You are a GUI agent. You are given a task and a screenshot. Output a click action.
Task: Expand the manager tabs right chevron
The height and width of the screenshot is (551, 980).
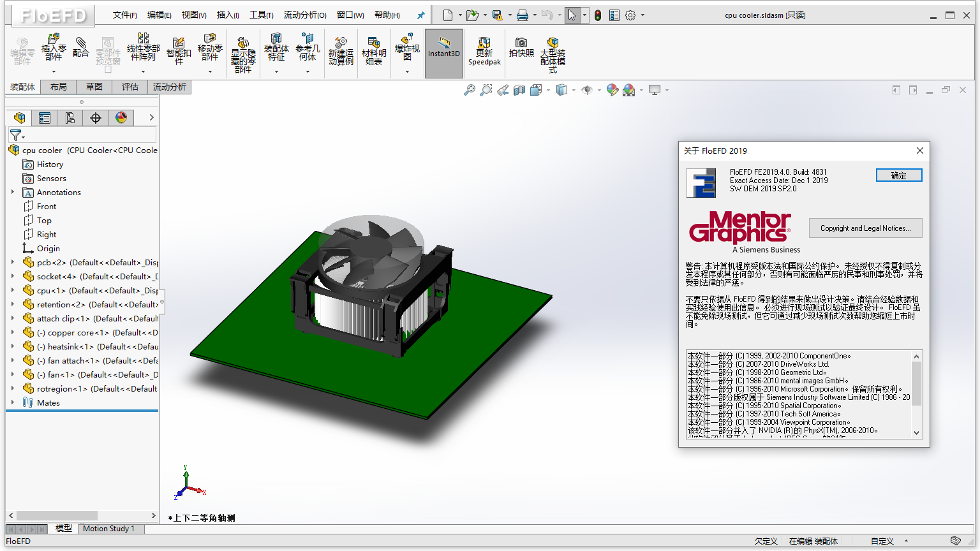point(151,117)
